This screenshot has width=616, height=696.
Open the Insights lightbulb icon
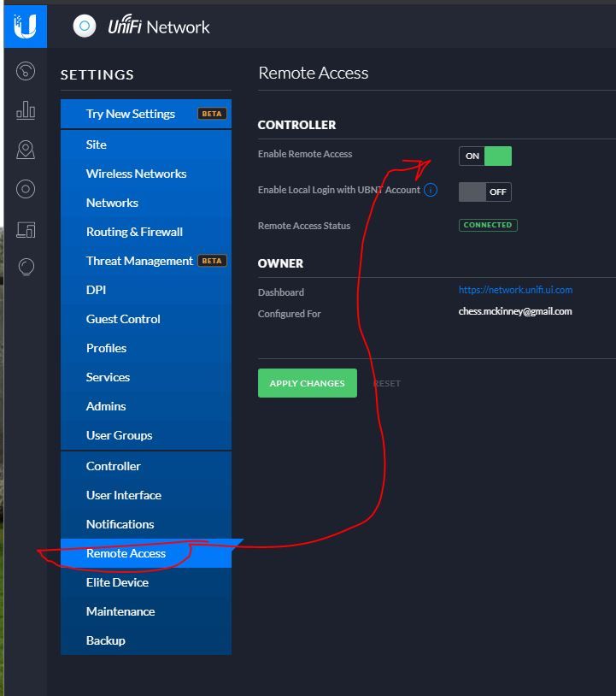coord(26,267)
